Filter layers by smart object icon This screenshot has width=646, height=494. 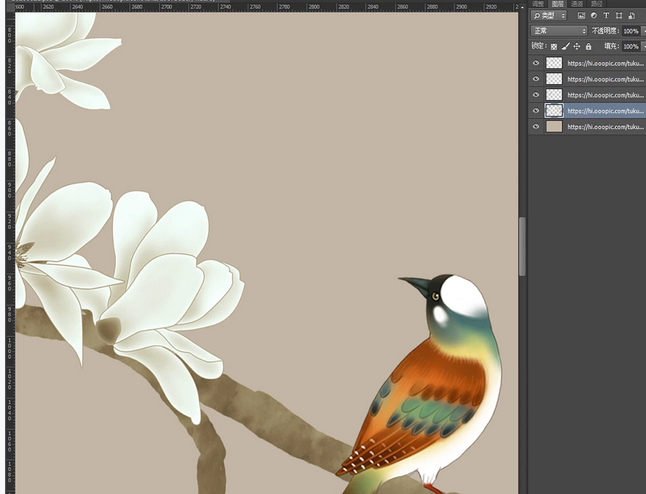coord(633,16)
